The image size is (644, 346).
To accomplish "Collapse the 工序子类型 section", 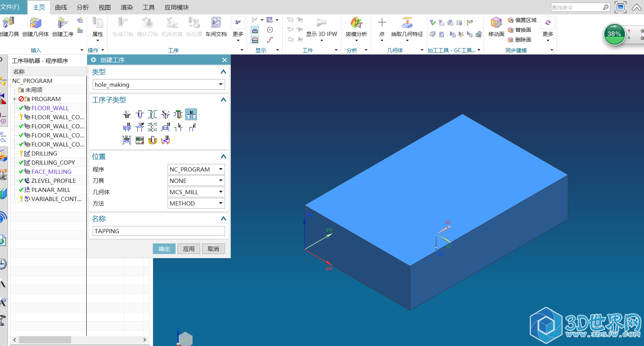I will coord(223,100).
